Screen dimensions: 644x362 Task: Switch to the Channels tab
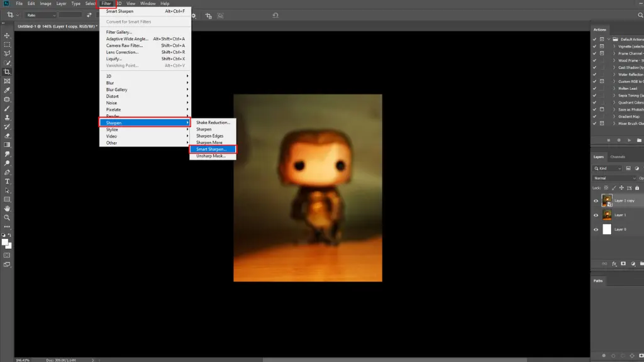[x=618, y=156]
